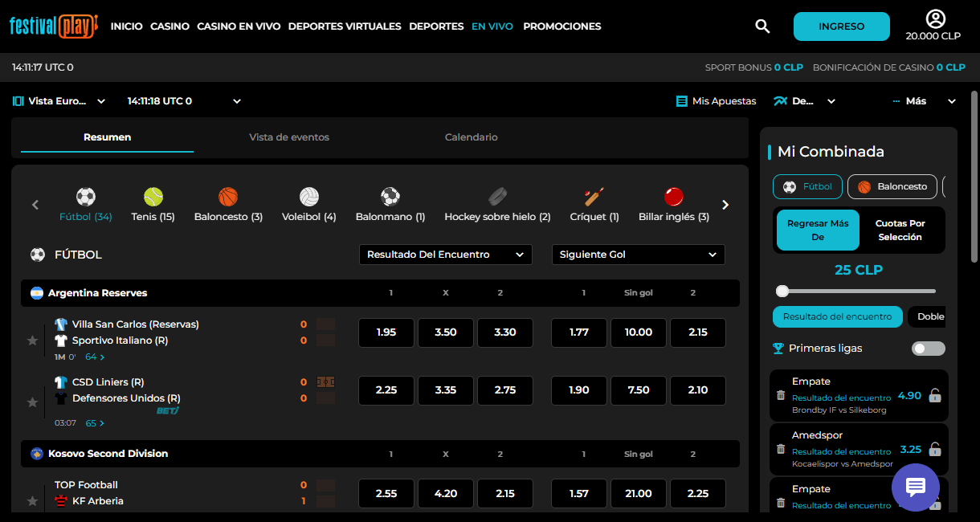Switch to Calendario tab
The width and height of the screenshot is (980, 522).
[x=472, y=137]
